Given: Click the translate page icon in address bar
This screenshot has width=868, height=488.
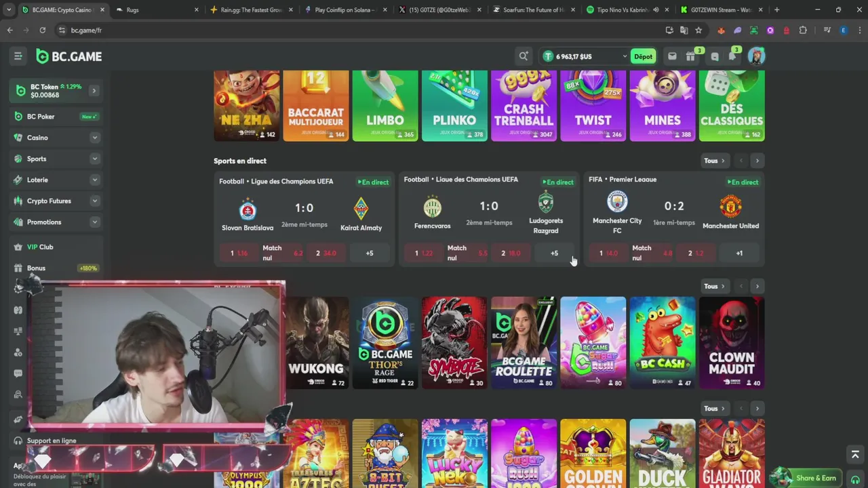Looking at the screenshot, I should pyautogui.click(x=684, y=30).
